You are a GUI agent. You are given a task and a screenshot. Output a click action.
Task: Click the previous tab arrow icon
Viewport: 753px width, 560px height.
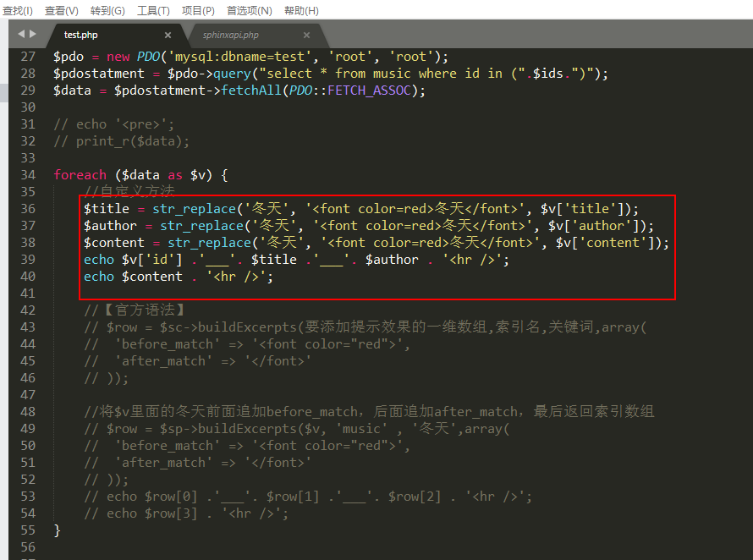[x=21, y=34]
